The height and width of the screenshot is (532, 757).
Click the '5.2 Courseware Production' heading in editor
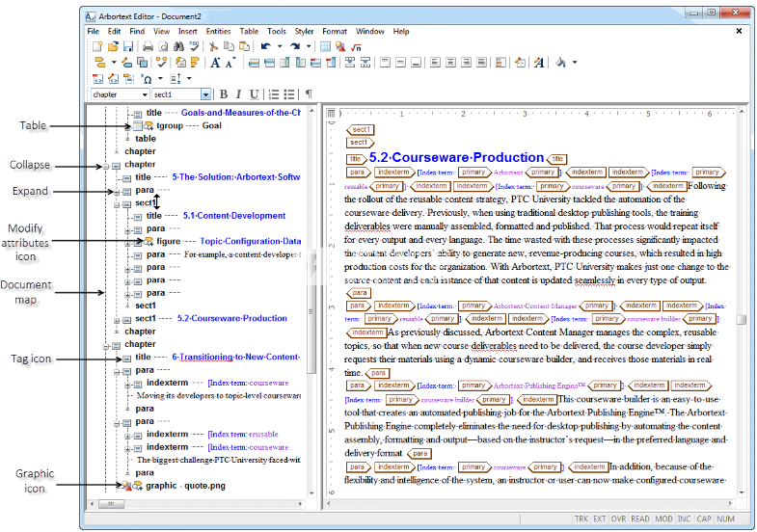456,158
